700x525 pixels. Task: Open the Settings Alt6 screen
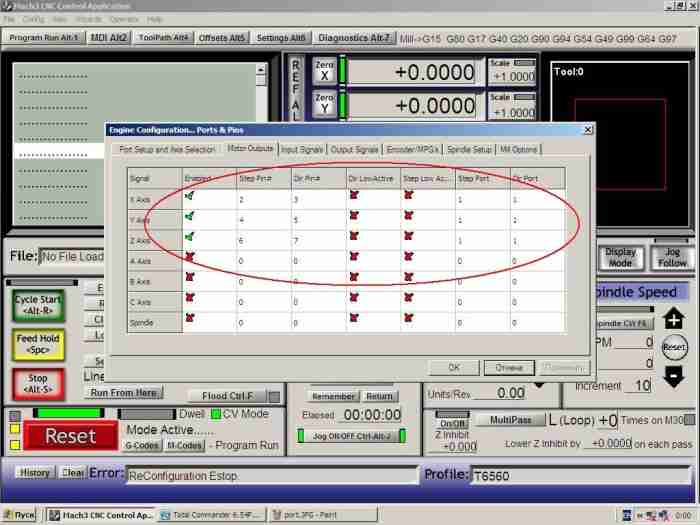click(x=281, y=38)
